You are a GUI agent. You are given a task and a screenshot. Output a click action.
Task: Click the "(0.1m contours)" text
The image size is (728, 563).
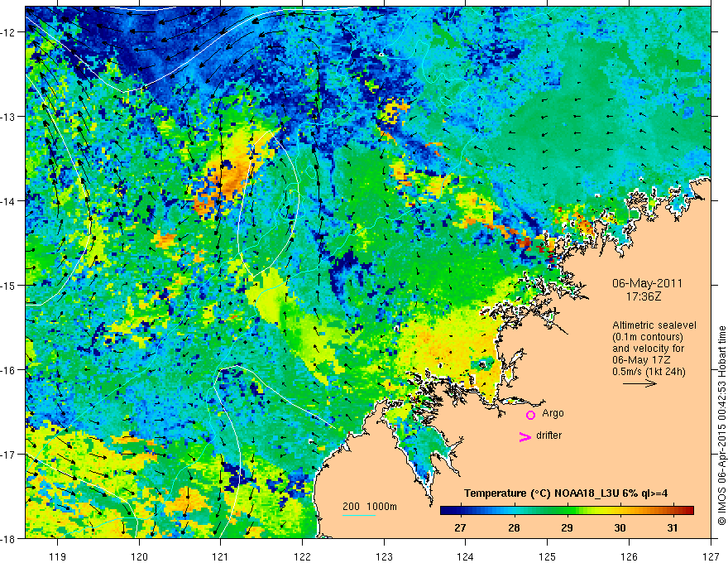click(647, 337)
